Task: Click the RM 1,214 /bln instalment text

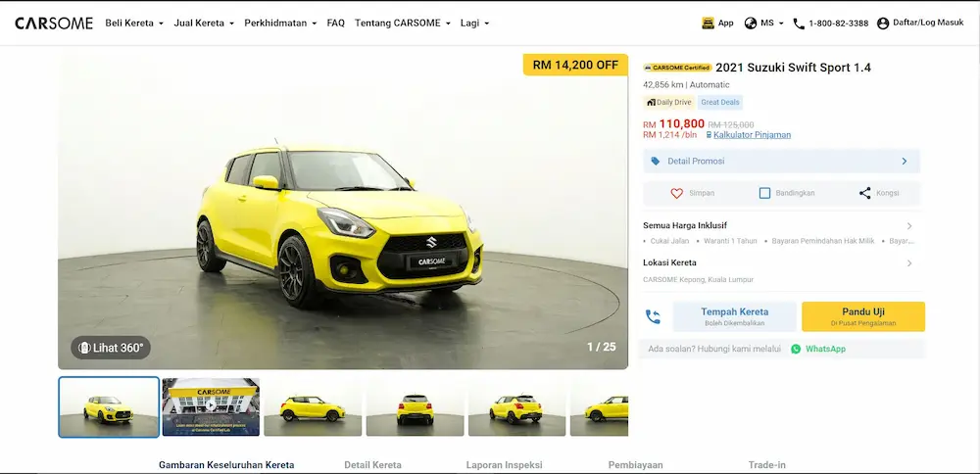Action: [x=670, y=135]
